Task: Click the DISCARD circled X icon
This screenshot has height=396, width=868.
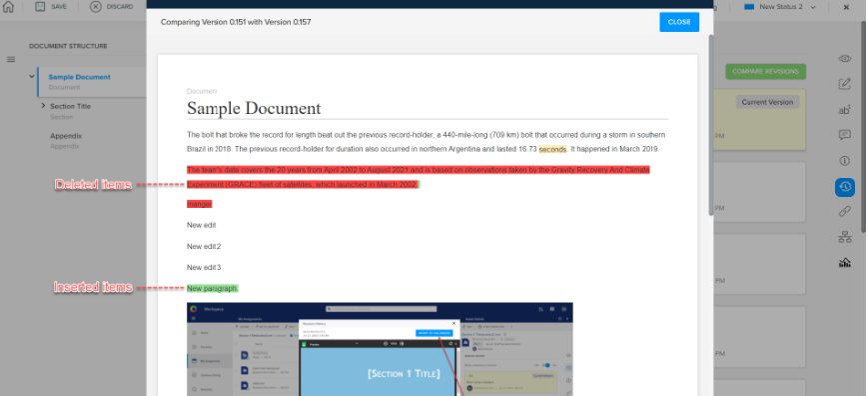Action: click(96, 7)
